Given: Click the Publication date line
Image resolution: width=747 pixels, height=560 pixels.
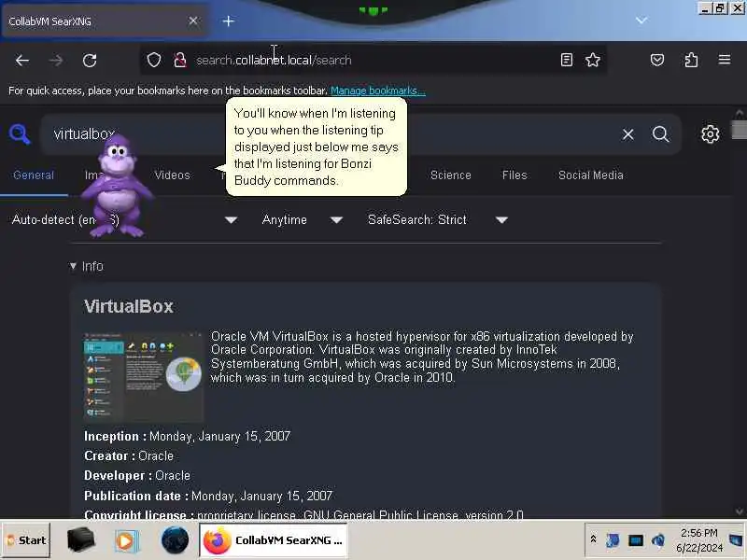Looking at the screenshot, I should [x=208, y=496].
